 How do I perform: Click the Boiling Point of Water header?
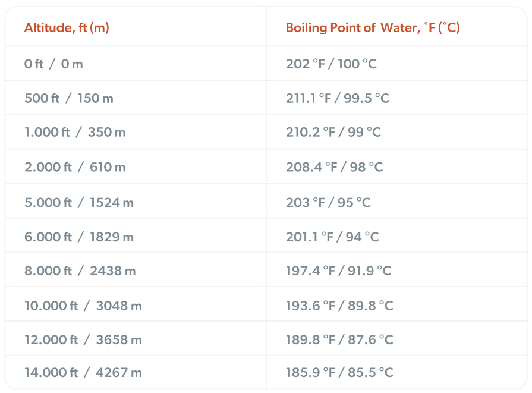point(373,27)
